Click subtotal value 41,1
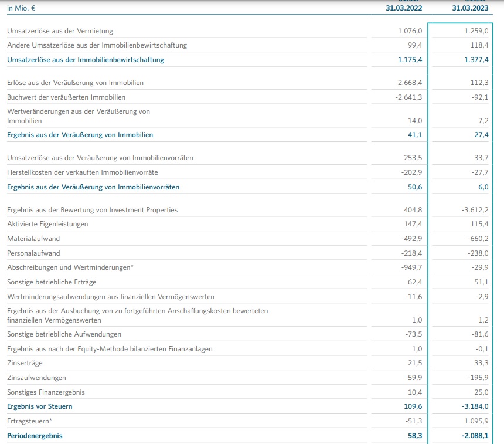 415,135
